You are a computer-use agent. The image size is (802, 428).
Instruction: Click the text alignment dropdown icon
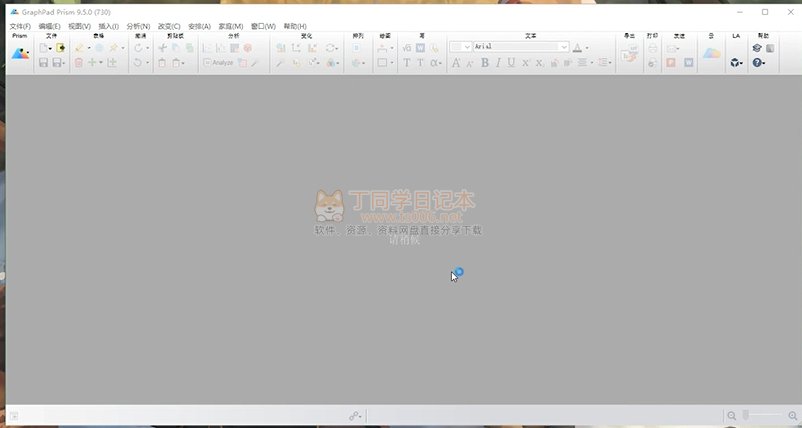click(583, 62)
